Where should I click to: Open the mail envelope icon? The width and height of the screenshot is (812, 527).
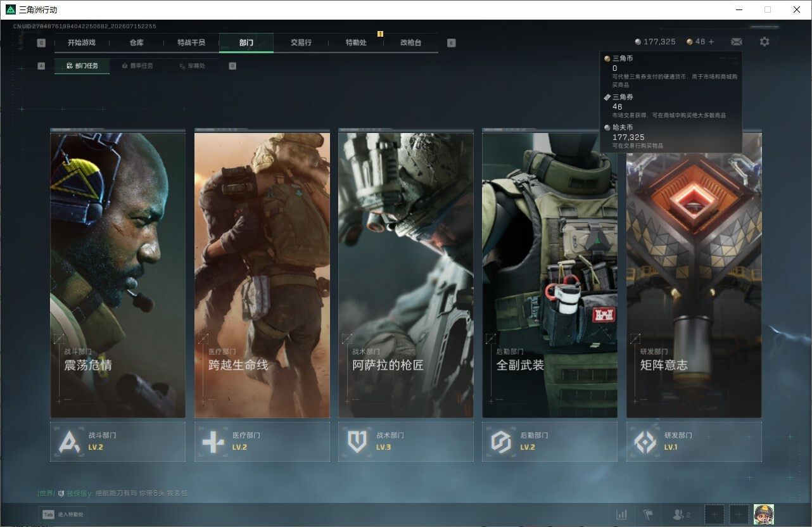pyautogui.click(x=736, y=42)
